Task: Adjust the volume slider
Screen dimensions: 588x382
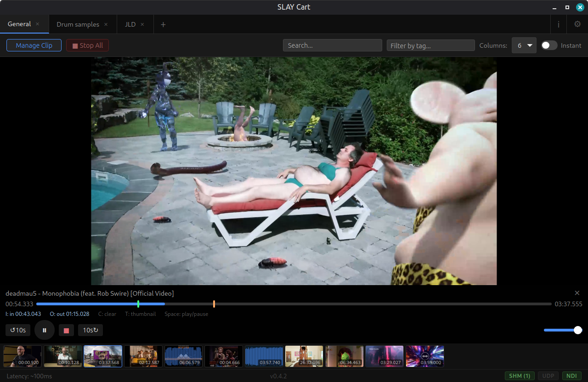Action: pyautogui.click(x=563, y=330)
